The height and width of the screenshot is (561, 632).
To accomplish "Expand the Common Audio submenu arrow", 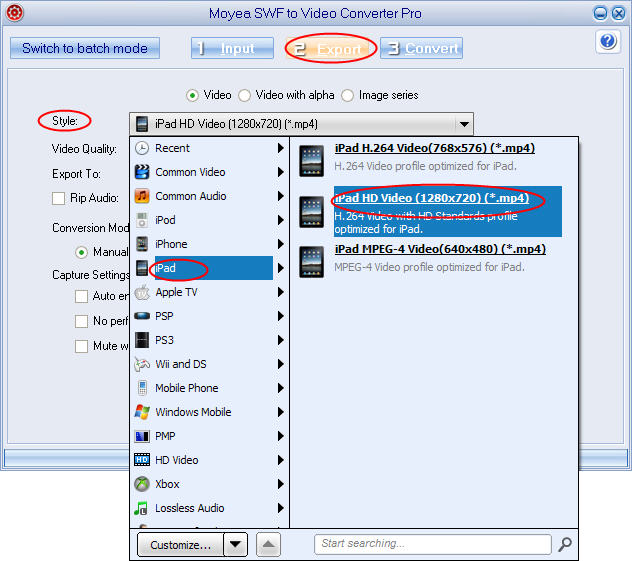I will tap(281, 196).
